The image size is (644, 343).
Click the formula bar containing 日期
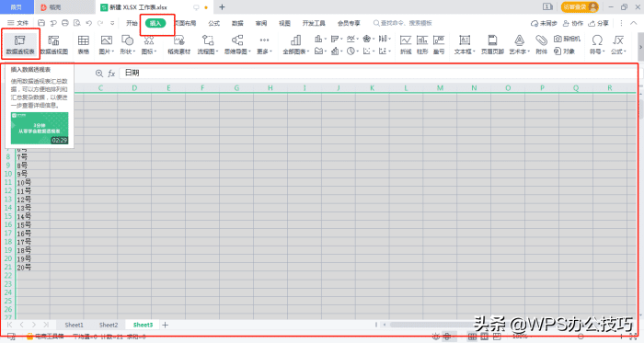[x=378, y=73]
